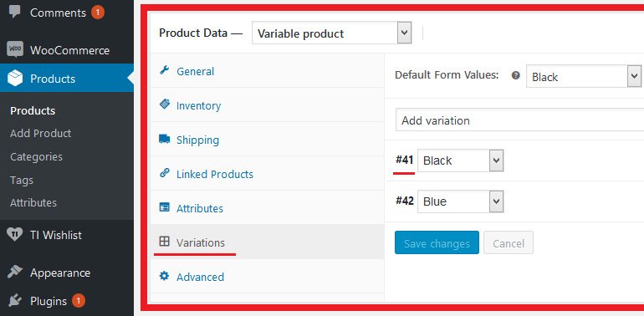Screen dimensions: 644x316
Task: Open the Categories submenu link
Action: (36, 157)
